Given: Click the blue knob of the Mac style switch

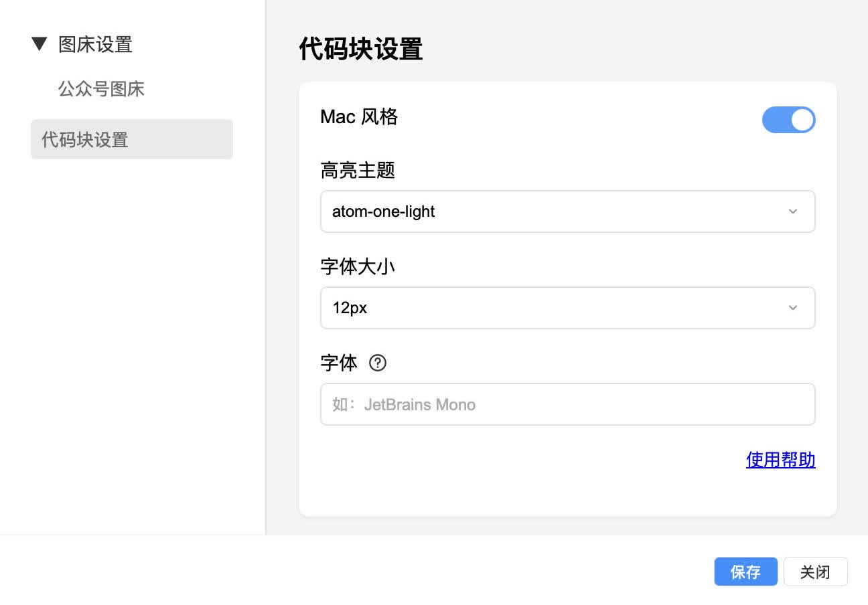Looking at the screenshot, I should 801,120.
